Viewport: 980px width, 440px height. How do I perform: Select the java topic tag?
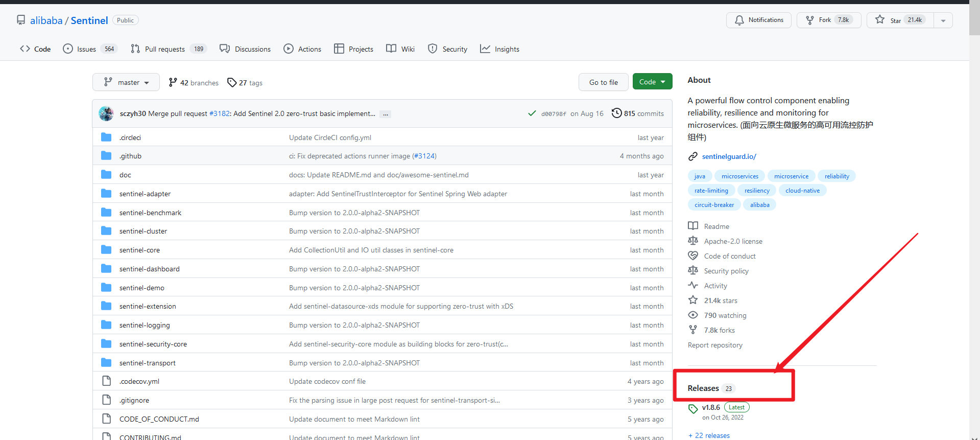(x=700, y=176)
